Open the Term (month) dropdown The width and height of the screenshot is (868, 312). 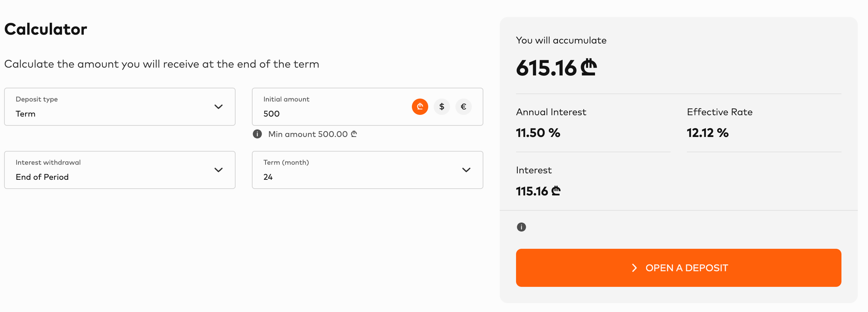click(367, 170)
